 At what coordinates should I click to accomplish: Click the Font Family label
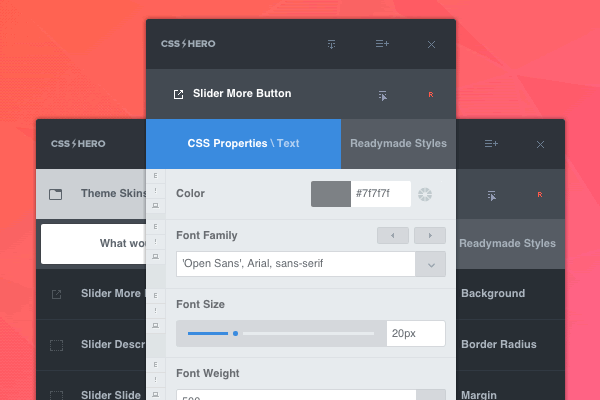click(207, 235)
